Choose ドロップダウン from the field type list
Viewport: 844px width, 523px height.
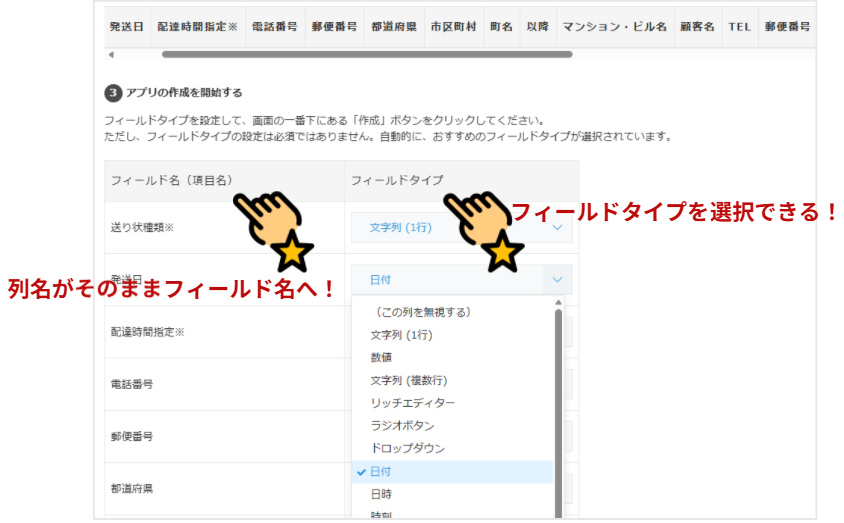click(x=407, y=449)
